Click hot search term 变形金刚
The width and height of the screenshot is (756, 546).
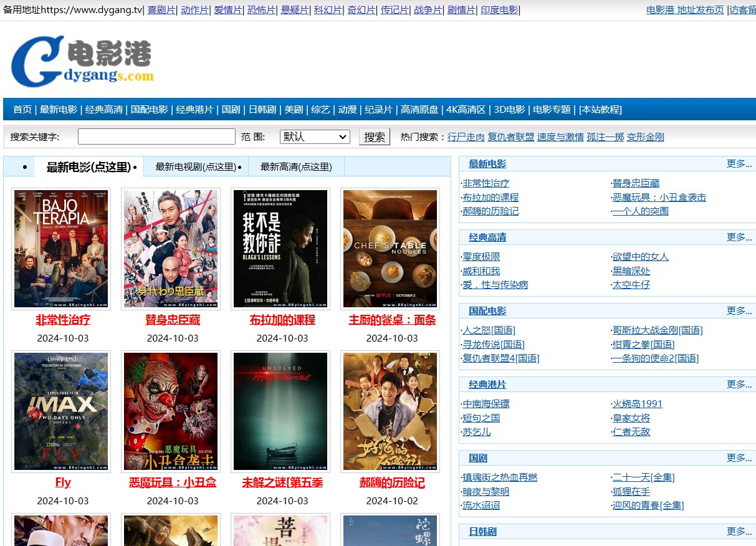646,137
